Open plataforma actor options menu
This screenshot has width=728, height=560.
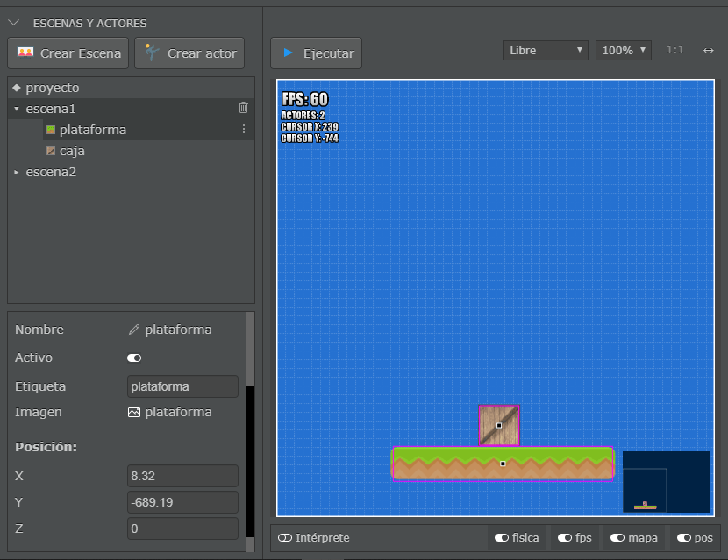coord(244,129)
